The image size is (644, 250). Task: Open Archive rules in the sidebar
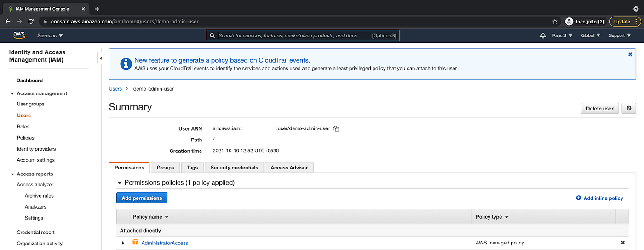[39, 196]
